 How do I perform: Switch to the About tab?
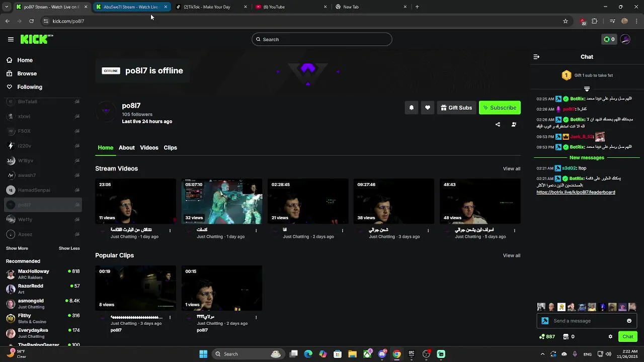(126, 148)
